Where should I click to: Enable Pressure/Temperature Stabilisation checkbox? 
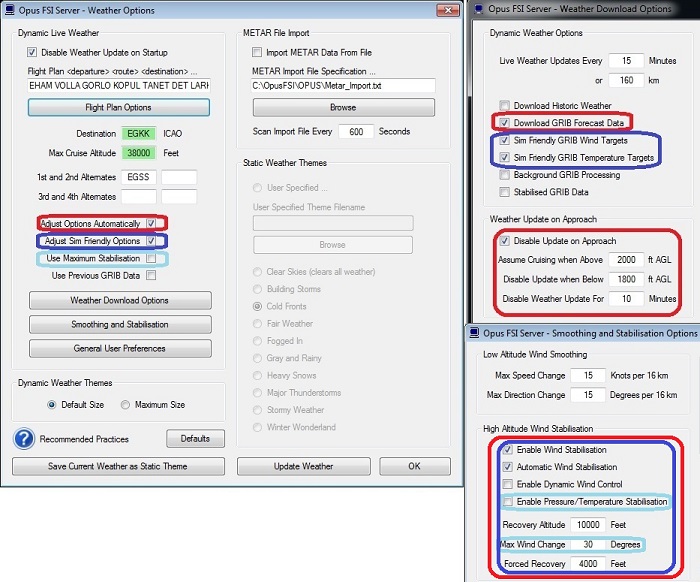tap(508, 502)
